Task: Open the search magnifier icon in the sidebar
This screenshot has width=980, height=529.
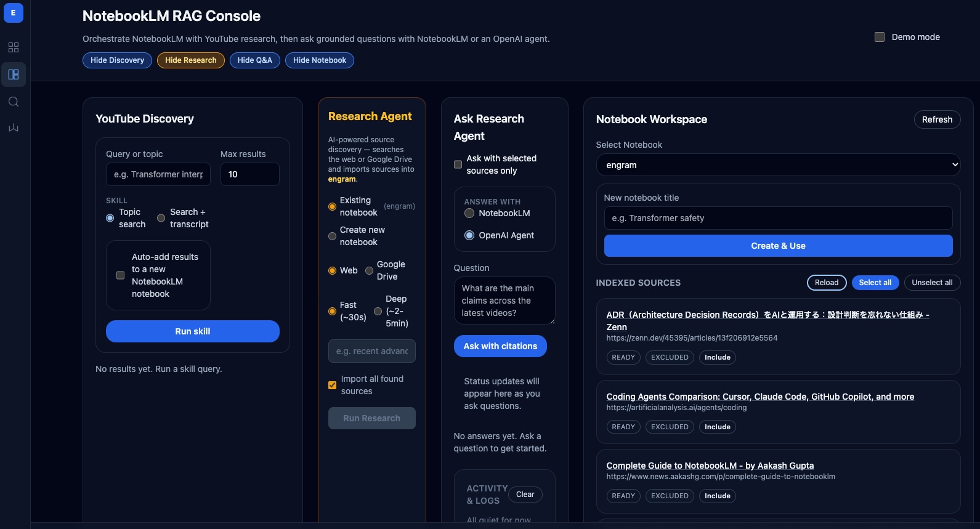Action: click(14, 102)
